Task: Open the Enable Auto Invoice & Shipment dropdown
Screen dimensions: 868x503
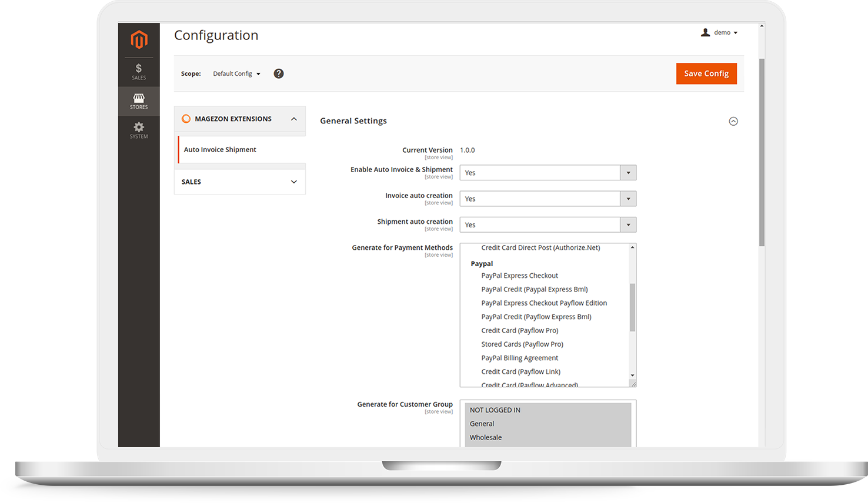Action: click(x=628, y=172)
